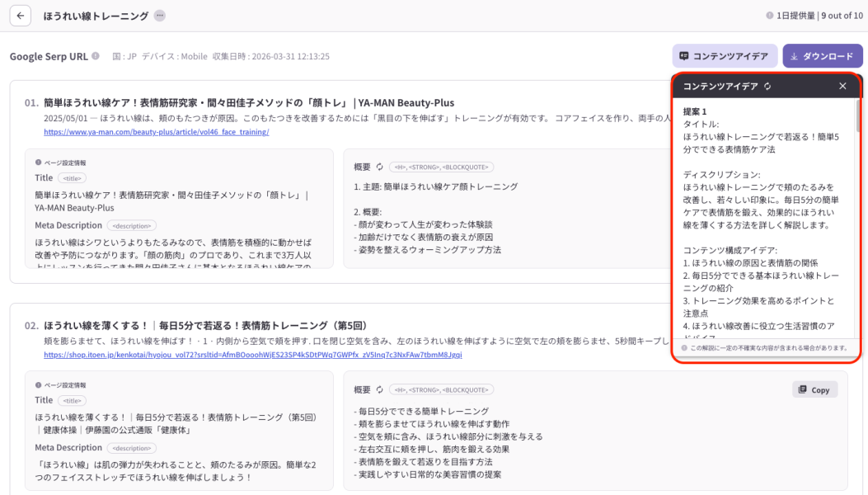Open the shop.itoen.jp result URL
This screenshot has height=495, width=868.
pos(252,355)
